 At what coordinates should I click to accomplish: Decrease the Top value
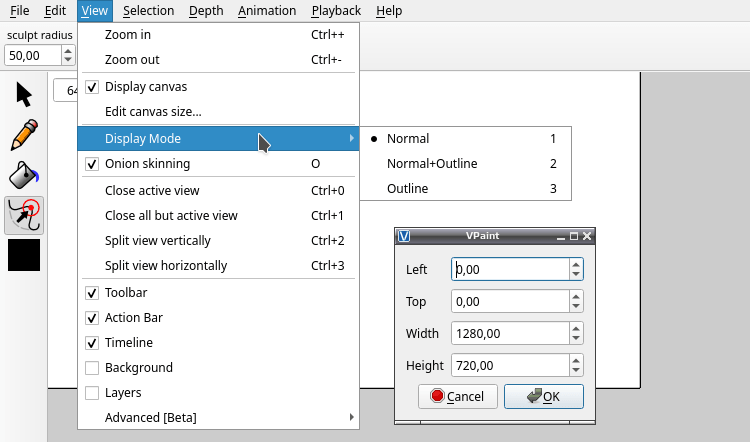[576, 307]
